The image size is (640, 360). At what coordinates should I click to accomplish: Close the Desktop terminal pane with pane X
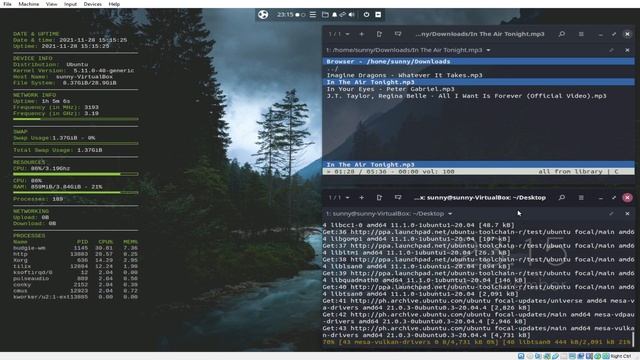pyautogui.click(x=627, y=214)
